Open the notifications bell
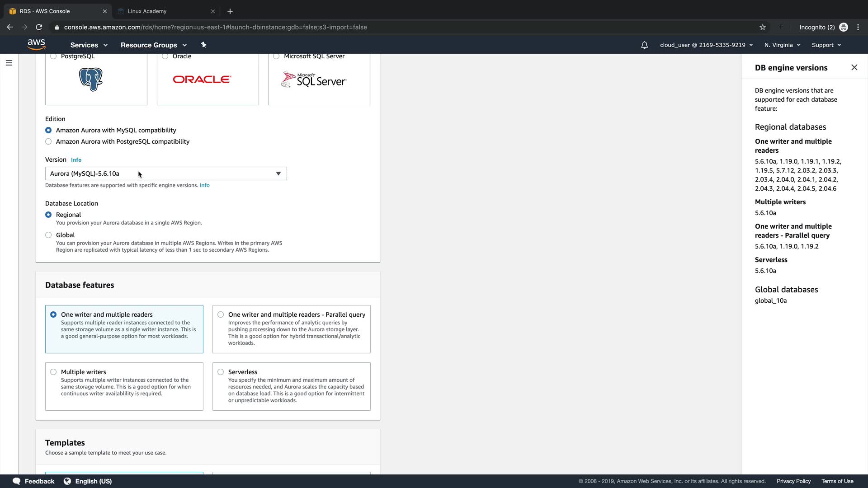868x488 pixels. click(x=644, y=45)
